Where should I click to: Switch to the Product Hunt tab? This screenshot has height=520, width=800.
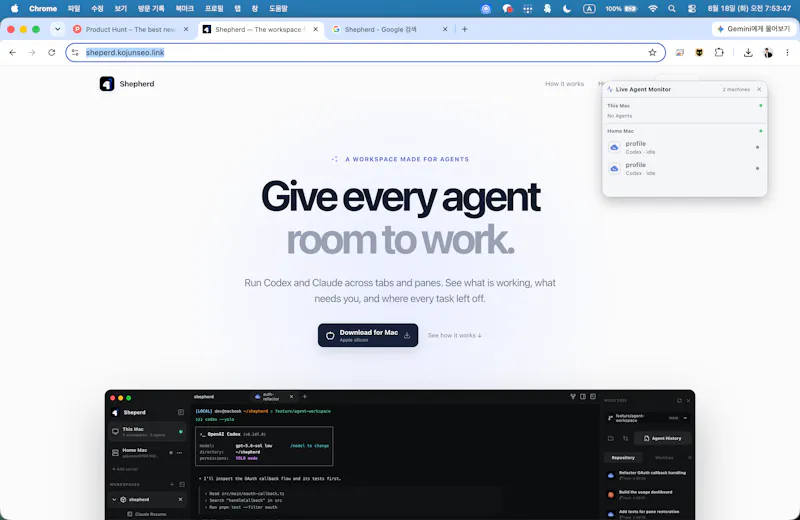[131, 30]
